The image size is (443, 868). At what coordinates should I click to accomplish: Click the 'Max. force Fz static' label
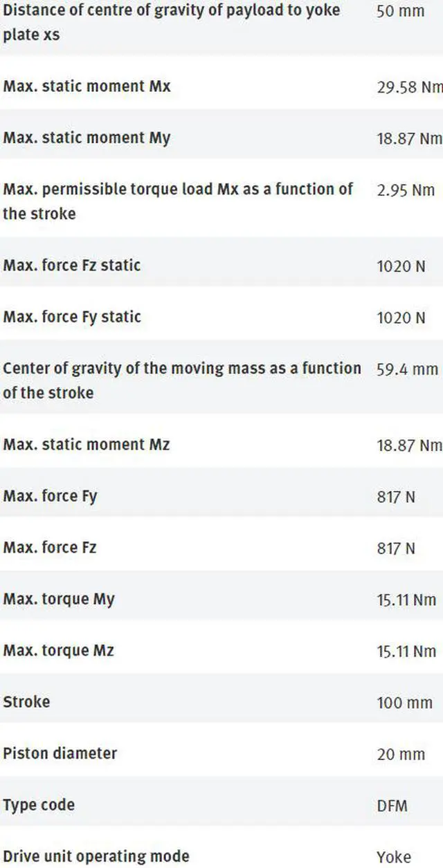point(72,265)
